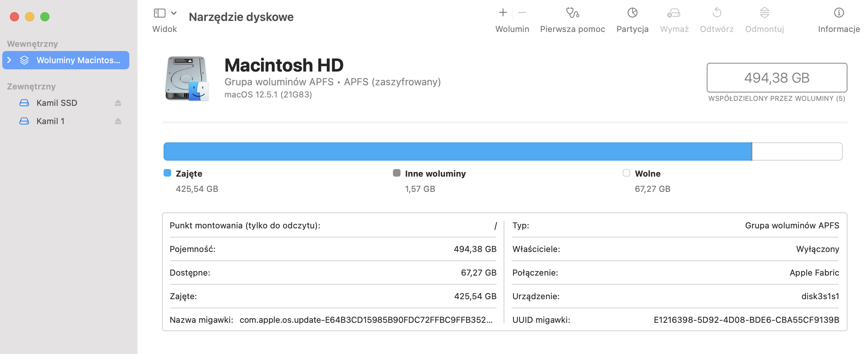The width and height of the screenshot is (868, 354).
Task: Click the Wewnętrzny sidebar section header
Action: [32, 44]
